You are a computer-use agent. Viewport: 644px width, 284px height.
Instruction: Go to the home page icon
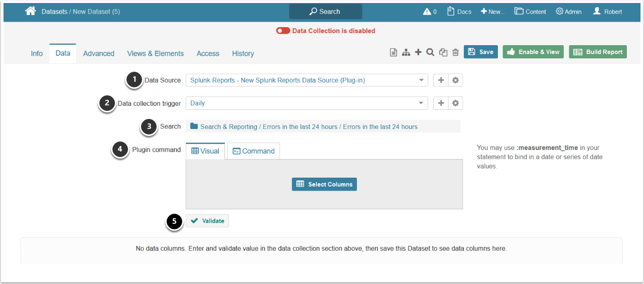[30, 11]
